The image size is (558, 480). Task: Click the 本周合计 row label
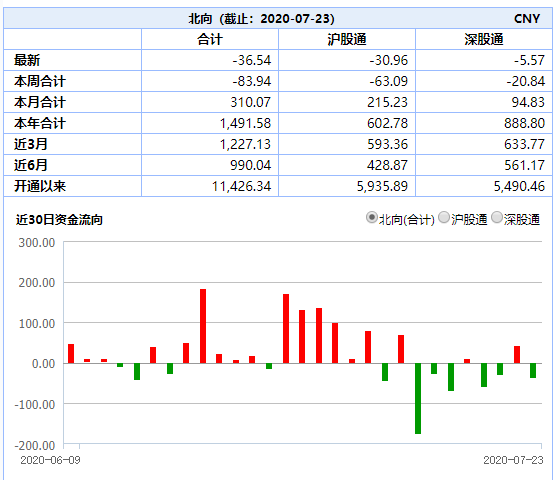[x=40, y=81]
